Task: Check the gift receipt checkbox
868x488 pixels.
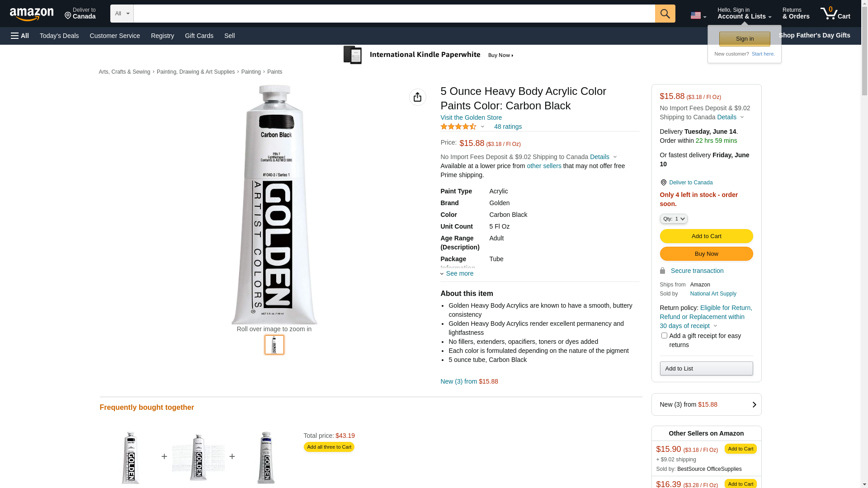Action: tap(664, 336)
